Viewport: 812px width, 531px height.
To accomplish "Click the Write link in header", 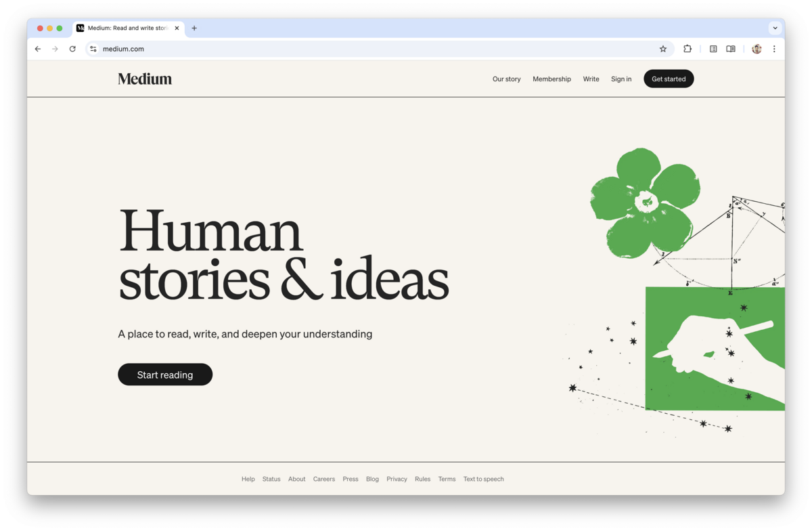I will [591, 79].
